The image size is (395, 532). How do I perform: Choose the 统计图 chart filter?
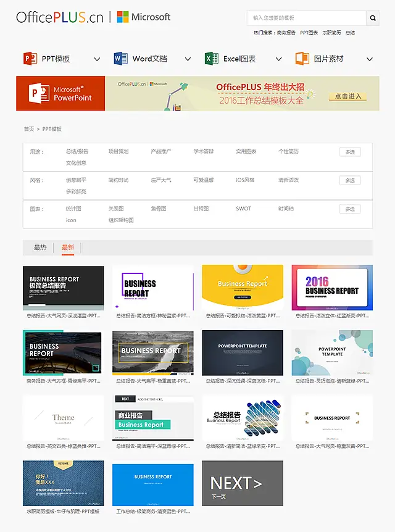click(73, 209)
